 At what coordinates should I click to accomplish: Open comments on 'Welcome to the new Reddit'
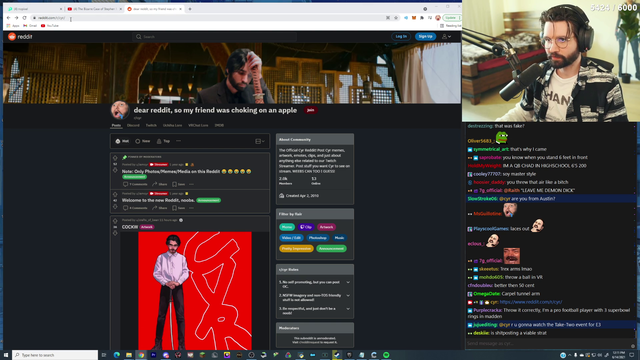pos(135,208)
